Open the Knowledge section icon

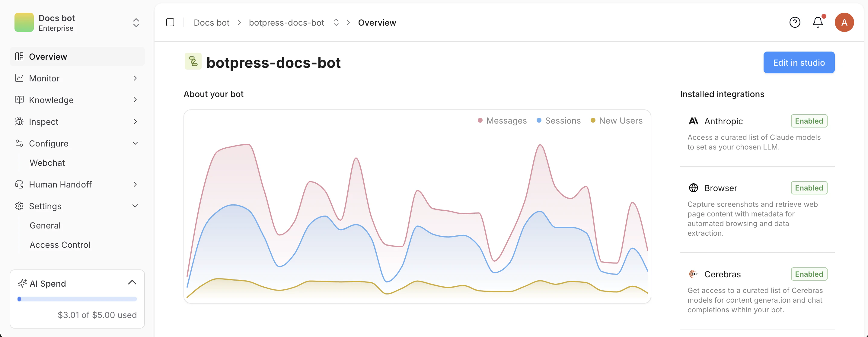point(19,100)
